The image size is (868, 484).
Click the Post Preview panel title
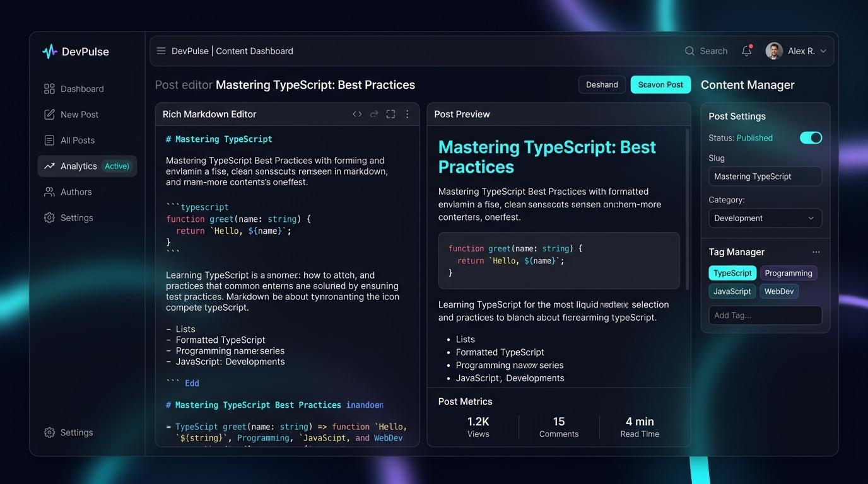pos(462,114)
